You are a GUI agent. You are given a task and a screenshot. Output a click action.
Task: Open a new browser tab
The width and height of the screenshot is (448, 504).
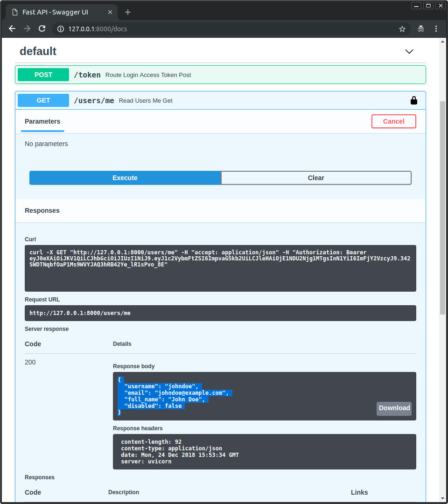click(128, 12)
